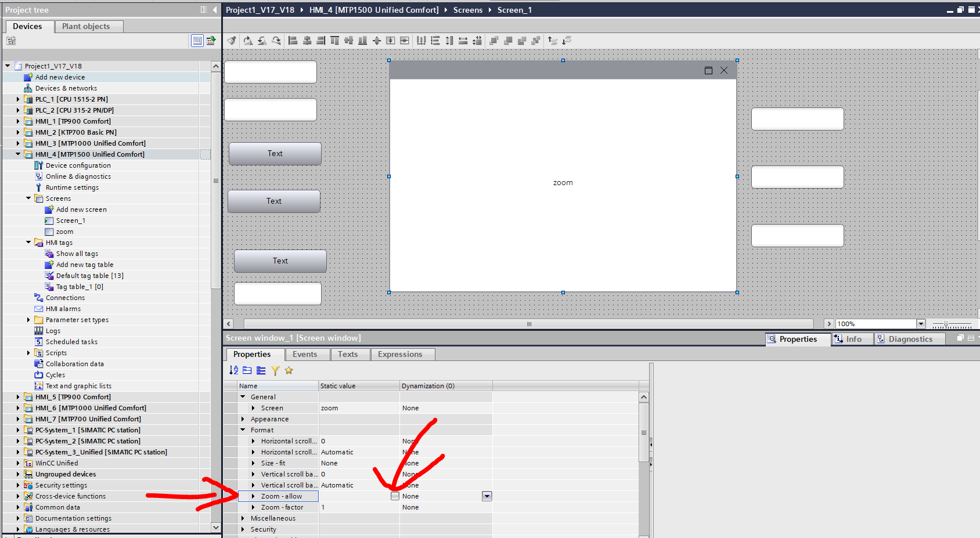Click the make same width icon
This screenshot has width=980, height=538.
(463, 41)
